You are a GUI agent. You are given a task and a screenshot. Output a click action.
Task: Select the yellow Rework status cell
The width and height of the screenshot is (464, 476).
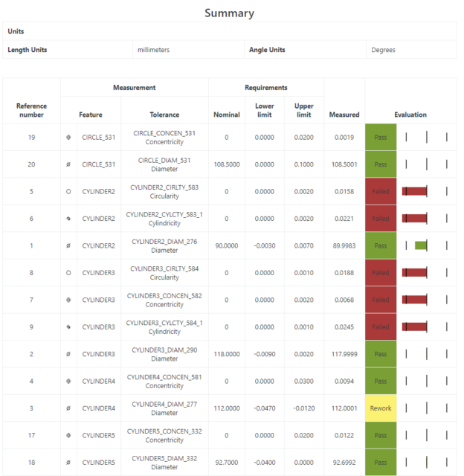(380, 408)
